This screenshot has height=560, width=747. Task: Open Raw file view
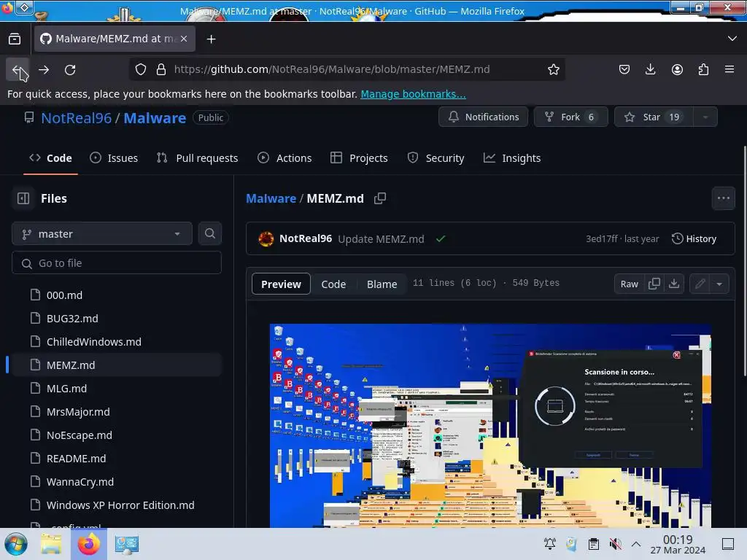coord(629,284)
